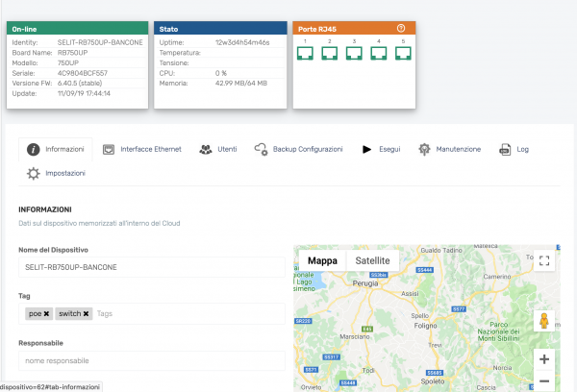Switch map to Mappa view
The image size is (577, 392).
[322, 260]
